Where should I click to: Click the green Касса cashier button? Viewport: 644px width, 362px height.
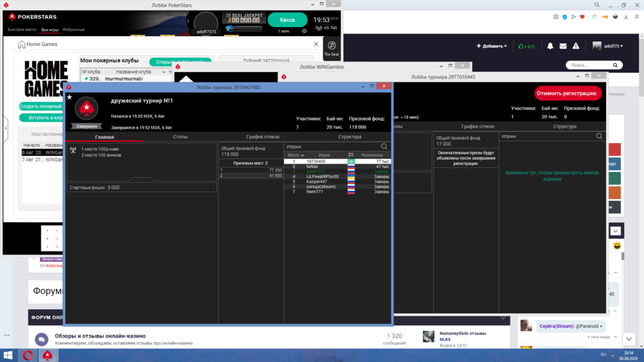tap(287, 20)
